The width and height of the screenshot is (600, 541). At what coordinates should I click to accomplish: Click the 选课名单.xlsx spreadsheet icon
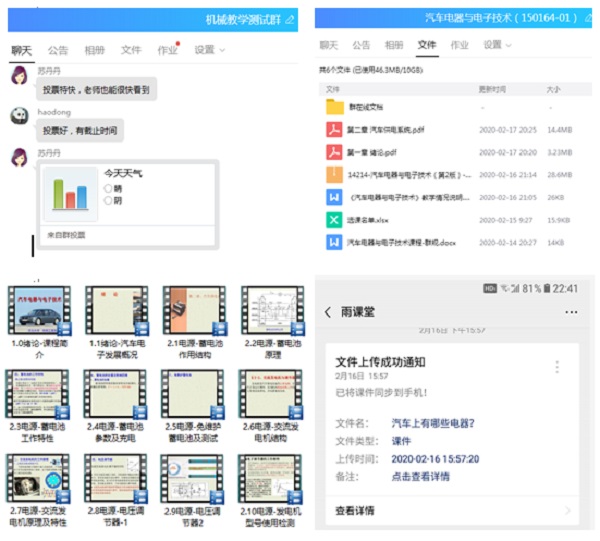pyautogui.click(x=334, y=220)
